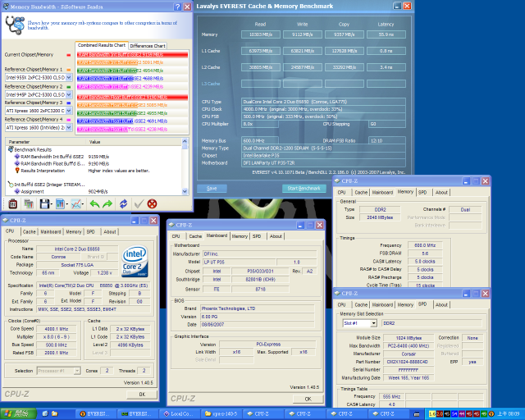The image size is (525, 420).
Task: Click the Parameter column header in Sandra
Action: tap(46, 142)
